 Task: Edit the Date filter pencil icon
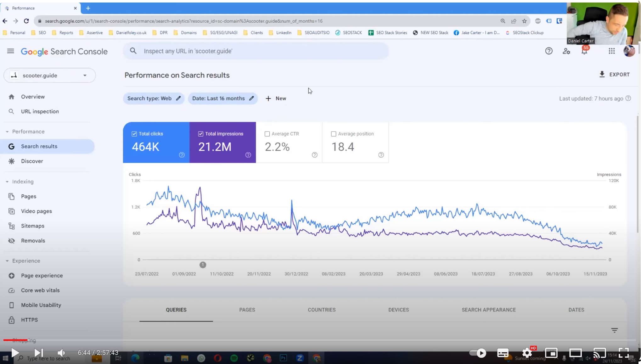coord(251,98)
